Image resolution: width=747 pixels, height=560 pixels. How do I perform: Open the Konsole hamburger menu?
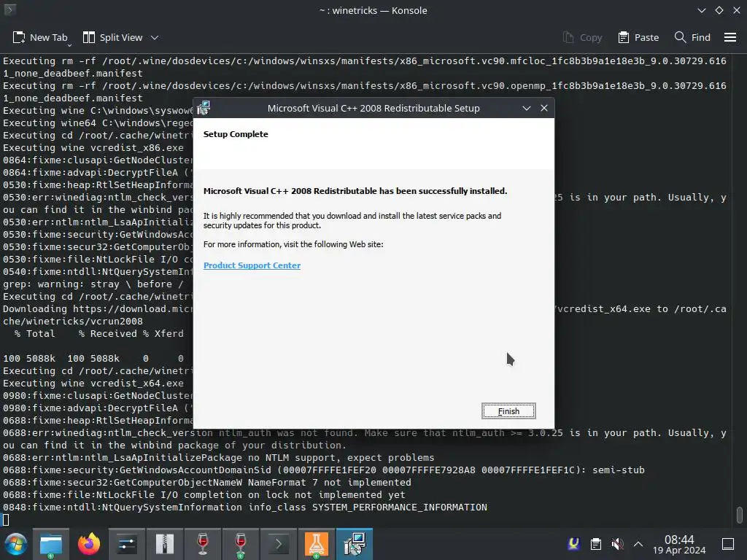point(729,37)
